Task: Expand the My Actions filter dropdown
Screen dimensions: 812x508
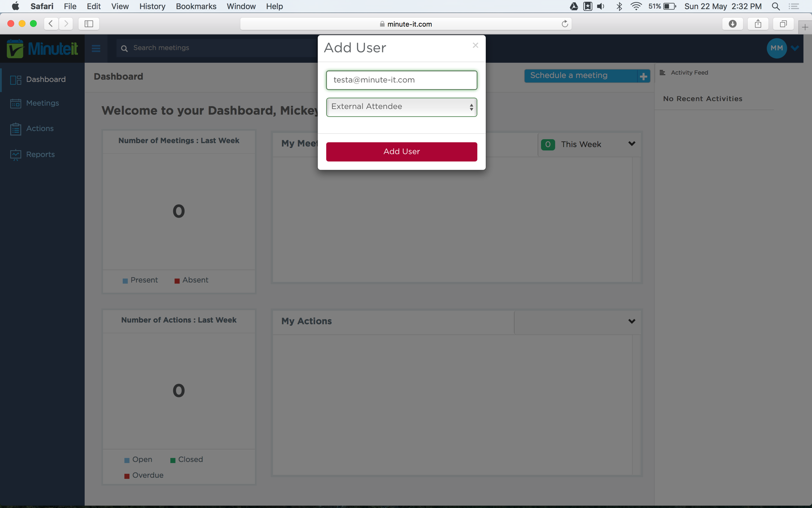Action: click(x=632, y=322)
